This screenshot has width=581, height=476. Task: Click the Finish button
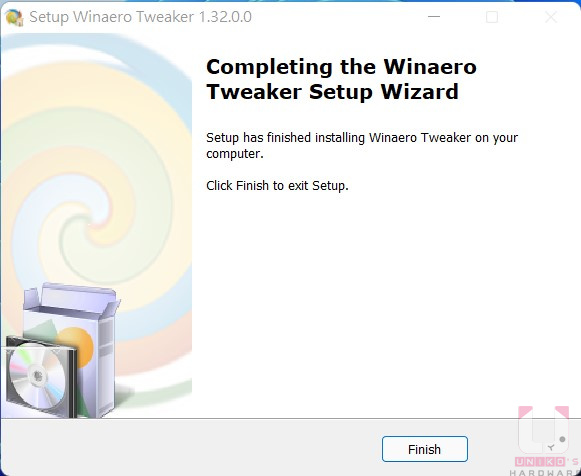tap(425, 449)
